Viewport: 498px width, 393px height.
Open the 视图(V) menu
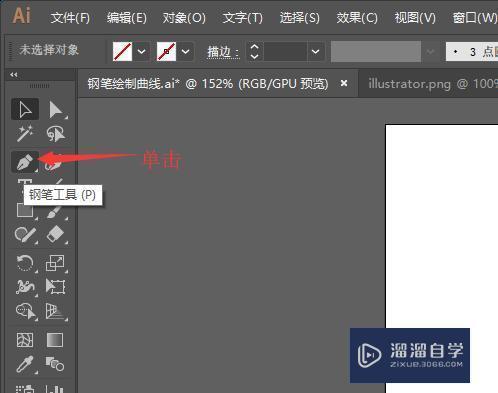pyautogui.click(x=415, y=18)
